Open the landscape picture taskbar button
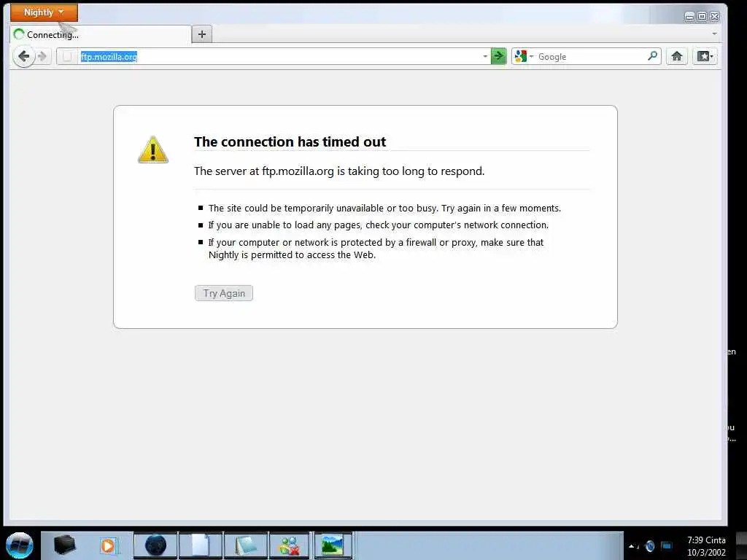 pyautogui.click(x=332, y=545)
